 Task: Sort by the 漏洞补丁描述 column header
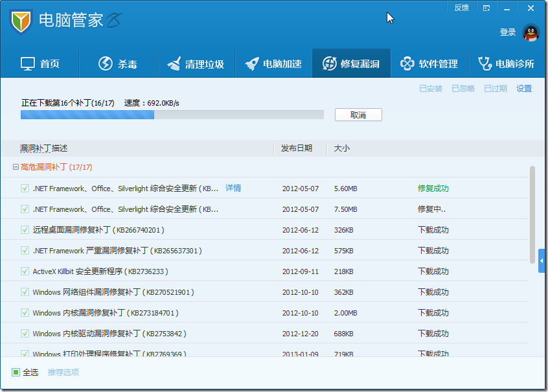(x=43, y=148)
